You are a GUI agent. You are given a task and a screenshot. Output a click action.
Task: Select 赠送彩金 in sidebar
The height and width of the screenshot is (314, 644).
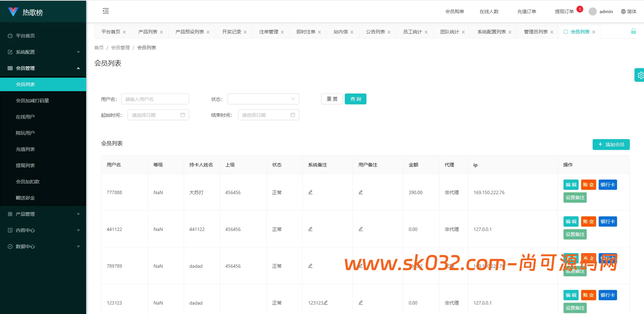[43, 198]
